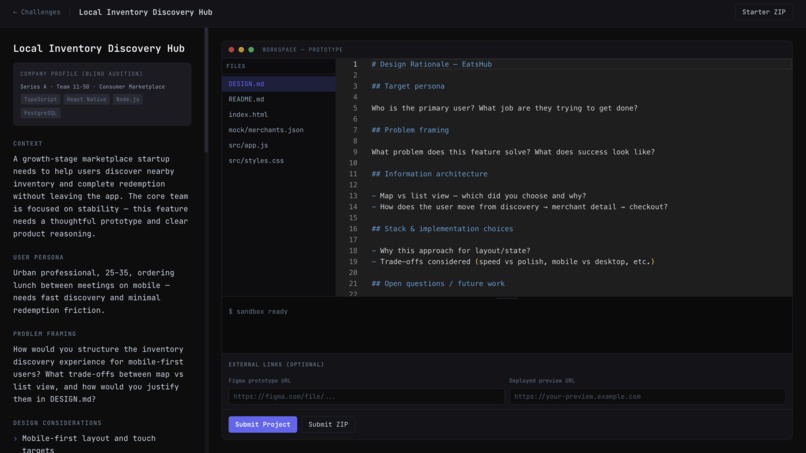Image resolution: width=806 pixels, height=453 pixels.
Task: Click the '## Problem framing' editor line
Action: click(x=410, y=130)
